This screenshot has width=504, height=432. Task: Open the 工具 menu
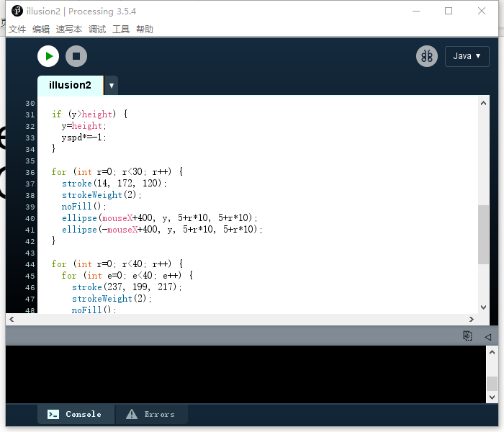pyautogui.click(x=121, y=30)
